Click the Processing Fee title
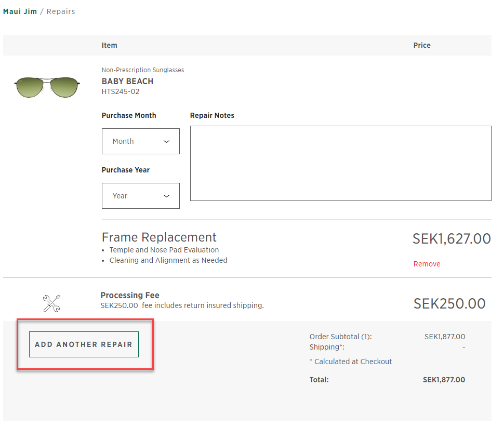Image resolution: width=504 pixels, height=428 pixels. click(x=130, y=296)
